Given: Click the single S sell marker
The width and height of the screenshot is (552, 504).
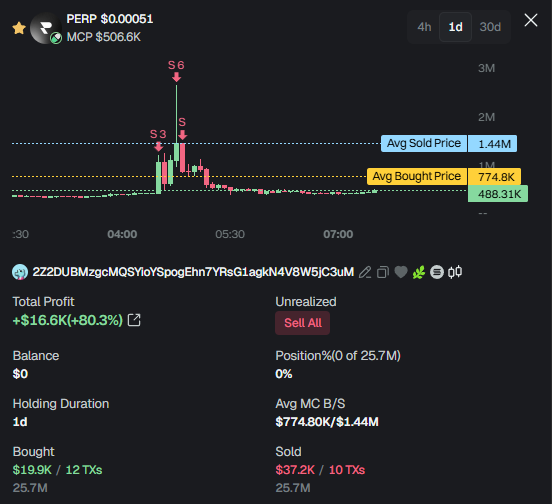Looking at the screenshot, I should [x=182, y=128].
